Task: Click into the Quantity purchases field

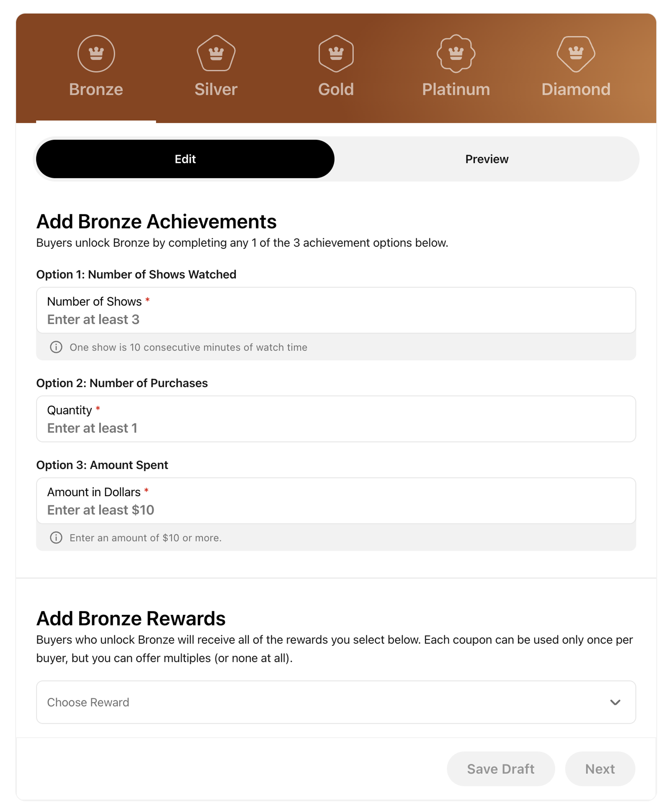Action: (335, 428)
